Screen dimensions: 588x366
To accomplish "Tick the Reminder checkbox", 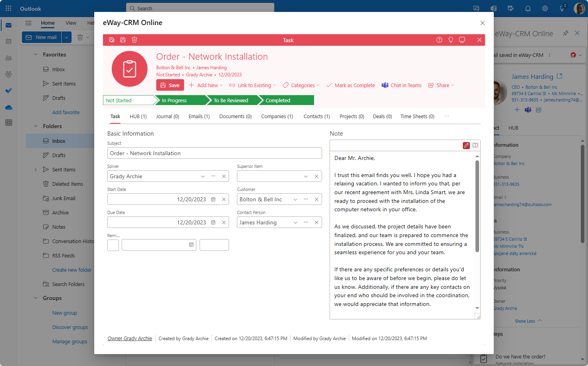I will click(x=113, y=245).
